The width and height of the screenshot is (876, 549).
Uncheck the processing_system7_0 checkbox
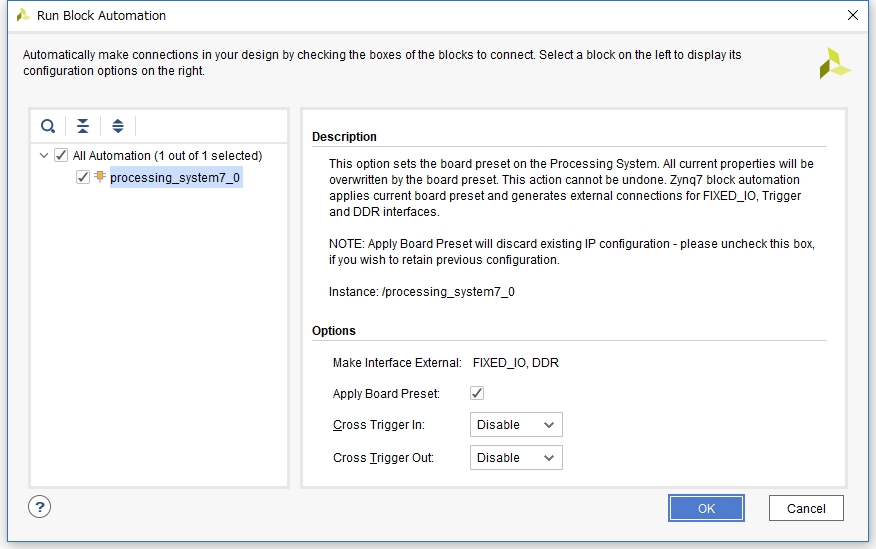pos(83,178)
